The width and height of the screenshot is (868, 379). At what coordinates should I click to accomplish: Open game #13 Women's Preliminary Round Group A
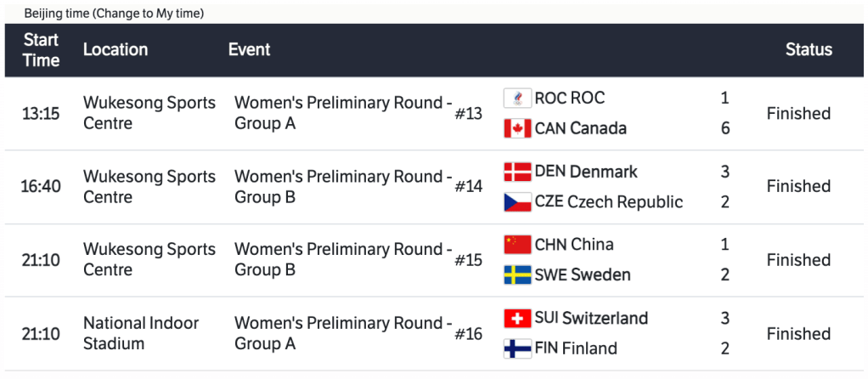coord(343,113)
